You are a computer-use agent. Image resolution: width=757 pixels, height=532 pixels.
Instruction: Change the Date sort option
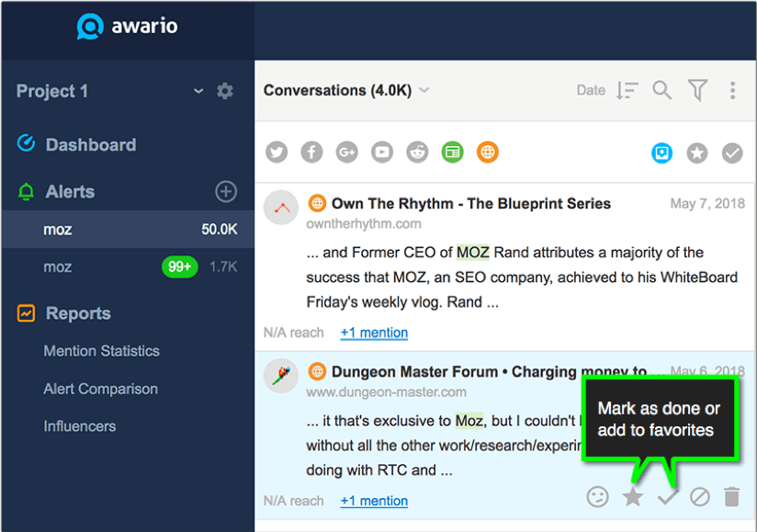(x=591, y=90)
